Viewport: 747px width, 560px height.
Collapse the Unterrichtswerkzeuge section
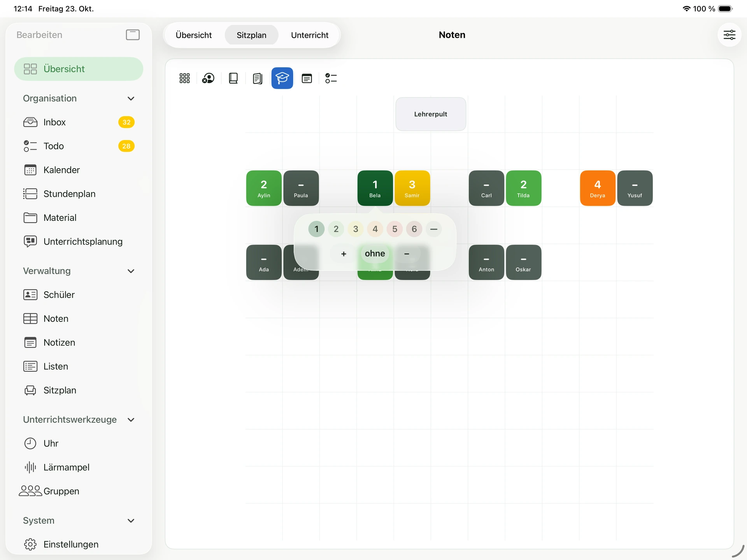tap(131, 420)
